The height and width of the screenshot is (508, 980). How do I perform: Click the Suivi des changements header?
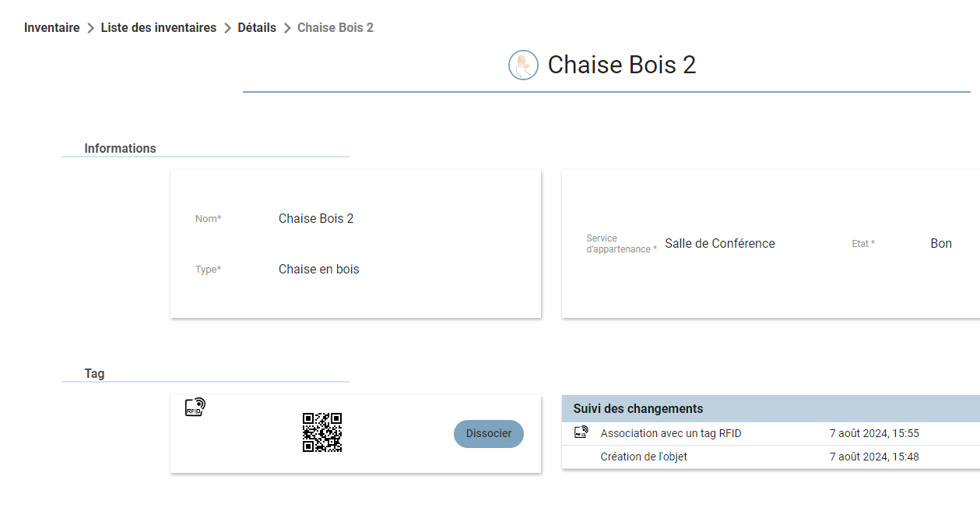click(x=771, y=408)
